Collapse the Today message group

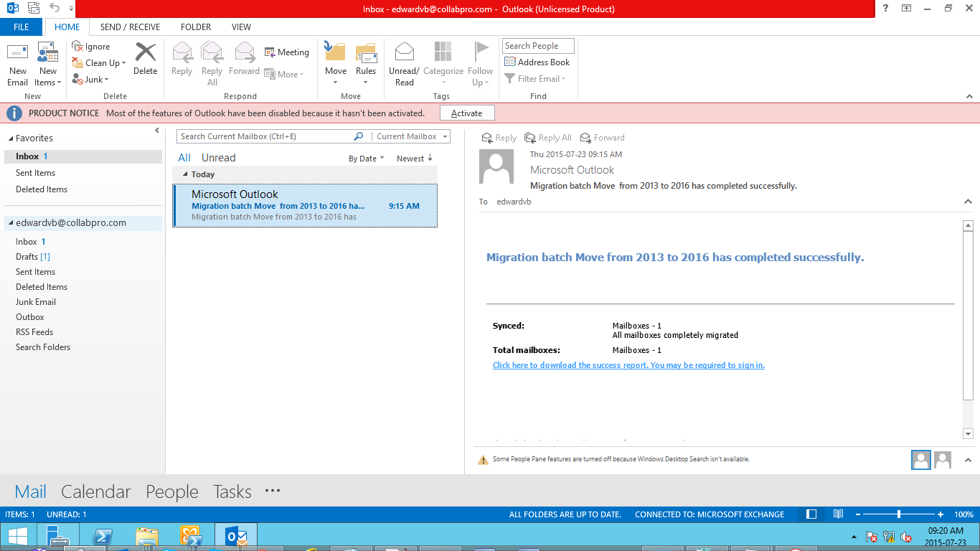click(185, 174)
